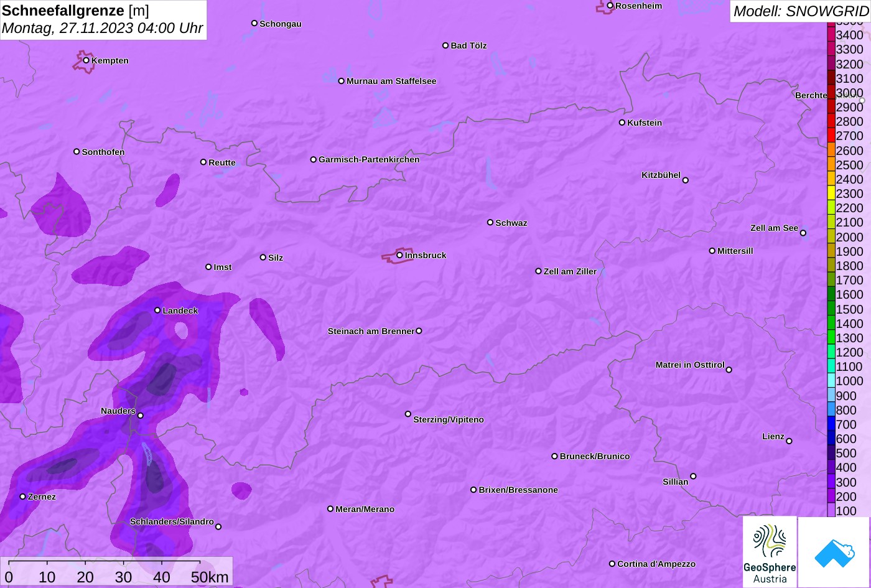
Task: Click the Silz location dot
Action: [263, 257]
